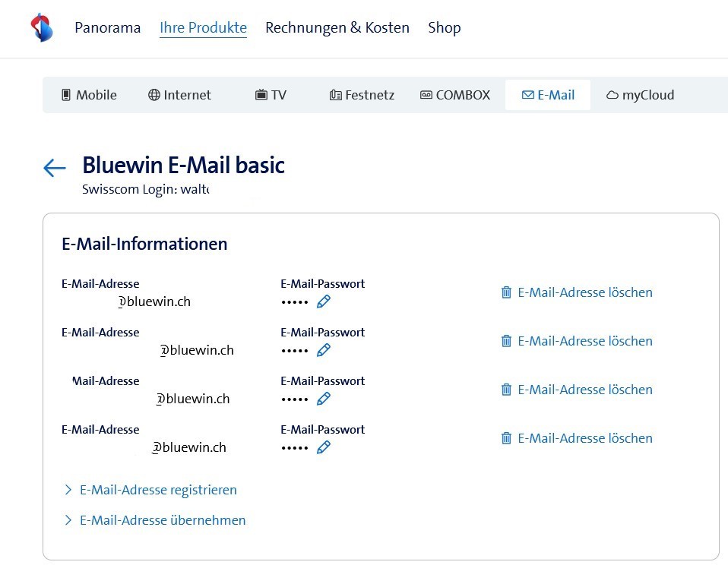Click 'E-Mail-Adresse löschen' for third email
The width and height of the screenshot is (728, 565).
point(584,390)
